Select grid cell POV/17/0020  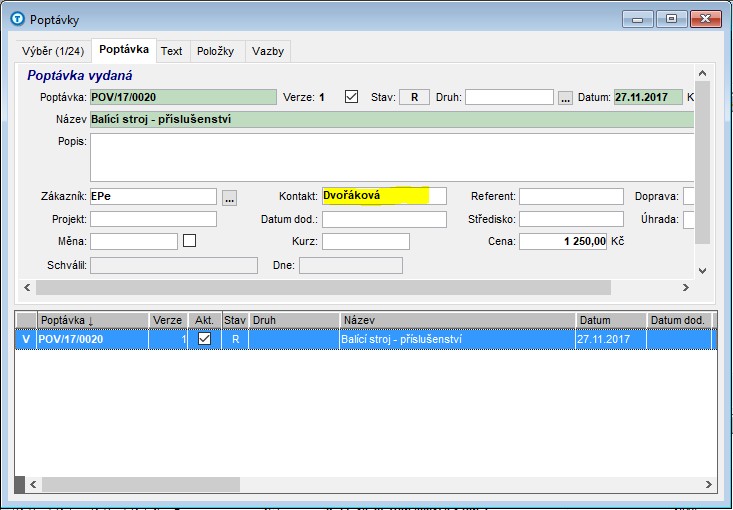tap(93, 339)
